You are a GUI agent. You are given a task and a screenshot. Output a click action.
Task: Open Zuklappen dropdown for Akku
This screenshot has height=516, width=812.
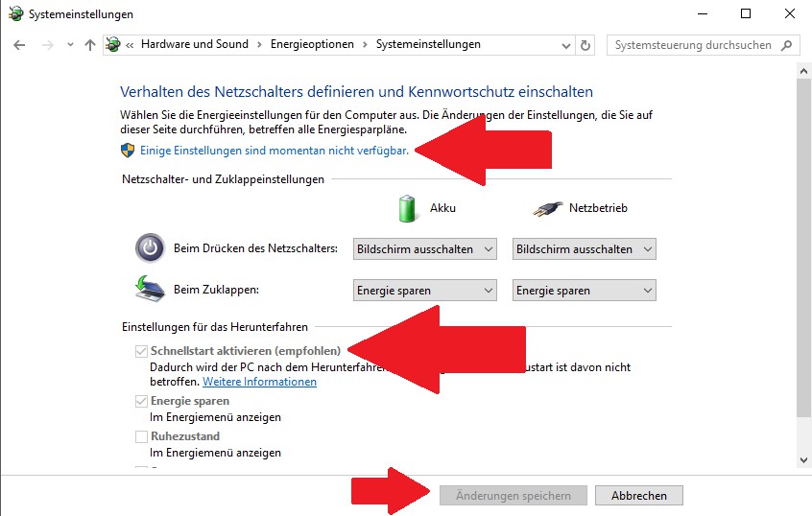pyautogui.click(x=424, y=291)
